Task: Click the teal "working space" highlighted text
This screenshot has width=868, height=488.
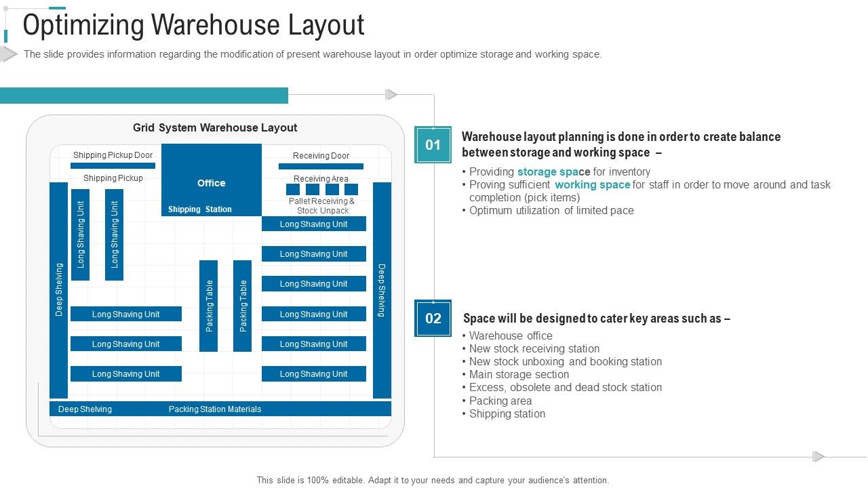Action: [593, 185]
